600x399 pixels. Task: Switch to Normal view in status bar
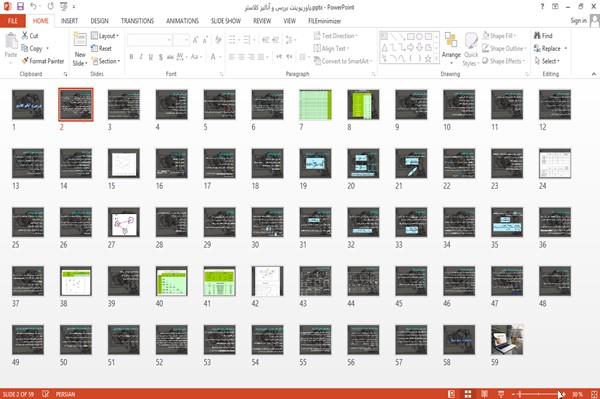pyautogui.click(x=452, y=394)
